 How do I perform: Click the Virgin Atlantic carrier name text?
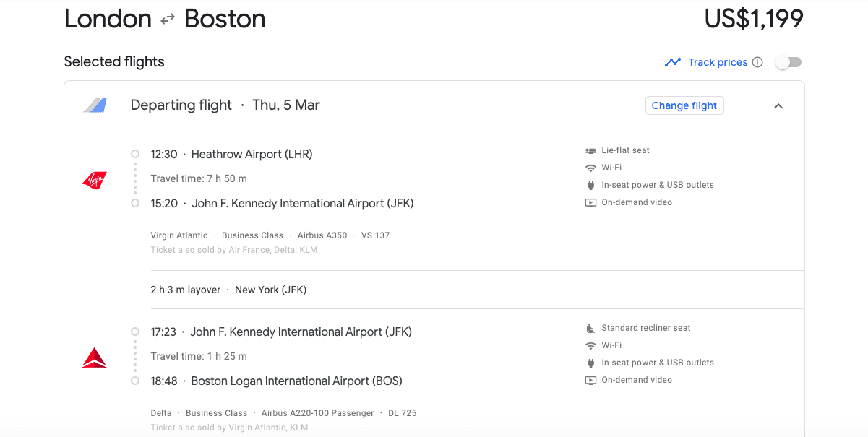(179, 235)
